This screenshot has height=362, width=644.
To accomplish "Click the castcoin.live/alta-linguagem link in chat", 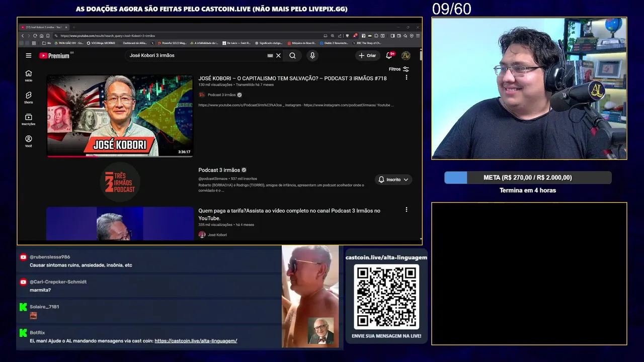I will click(x=196, y=341).
